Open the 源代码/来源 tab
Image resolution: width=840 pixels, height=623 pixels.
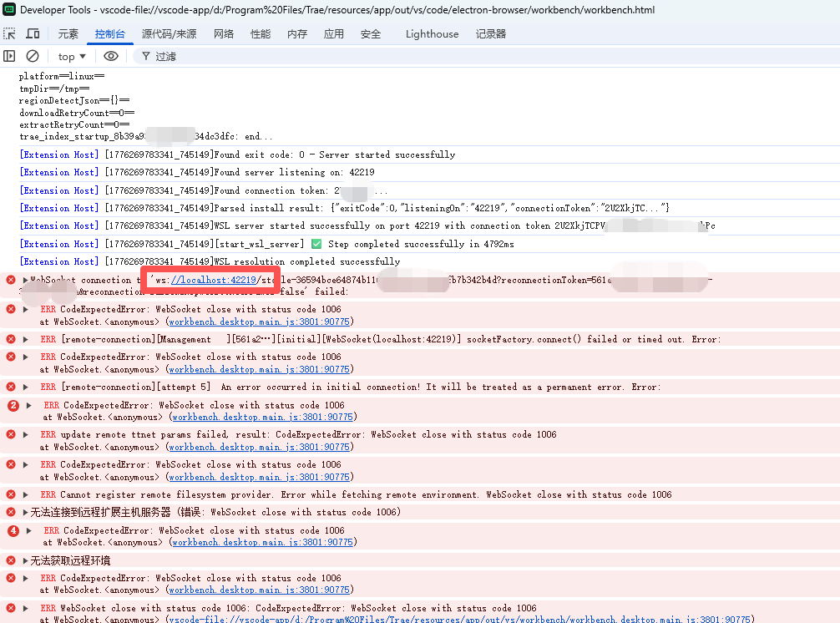point(169,34)
